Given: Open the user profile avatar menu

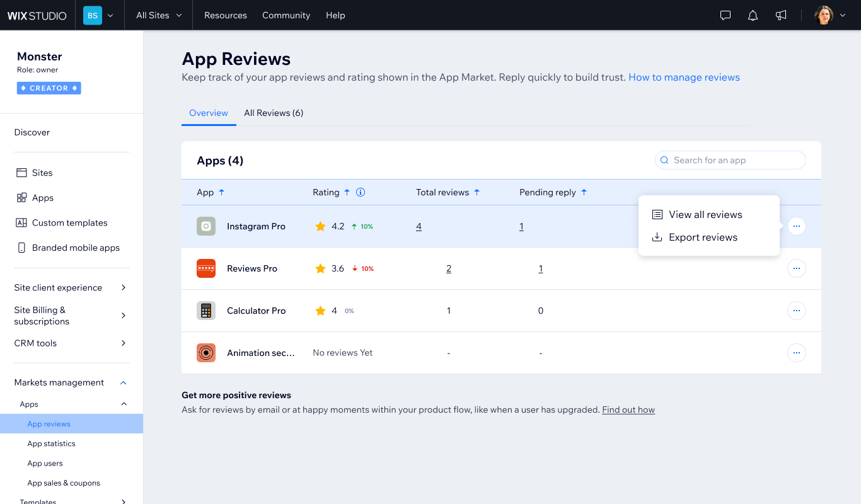Looking at the screenshot, I should (x=824, y=16).
